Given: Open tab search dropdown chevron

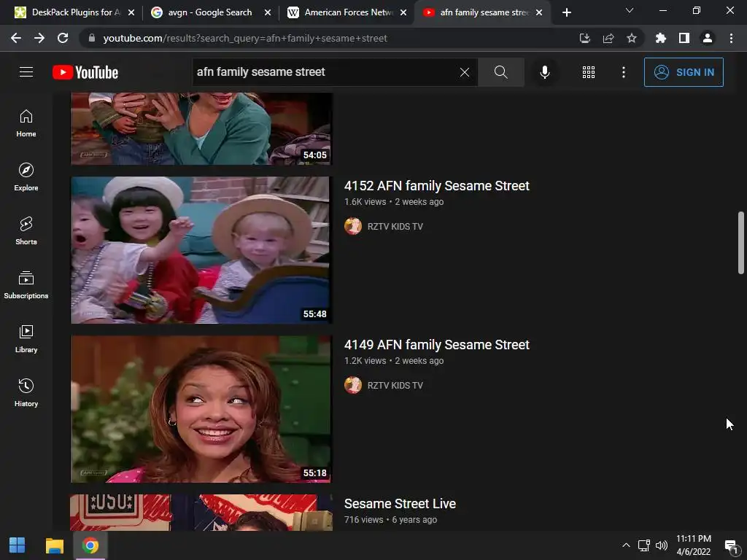Looking at the screenshot, I should click(630, 10).
